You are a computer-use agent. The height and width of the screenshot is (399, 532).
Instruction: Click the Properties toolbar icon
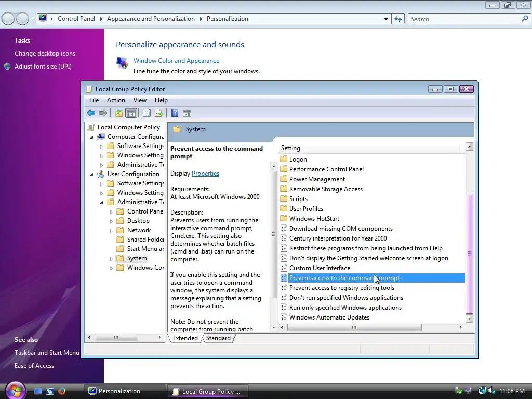pyautogui.click(x=147, y=113)
